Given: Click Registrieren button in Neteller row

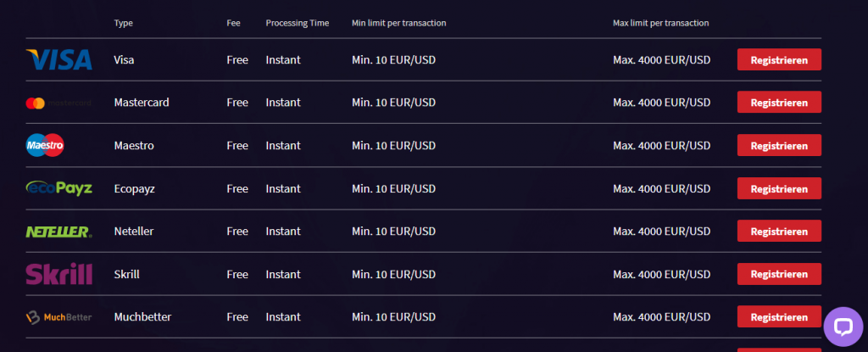Looking at the screenshot, I should 779,232.
